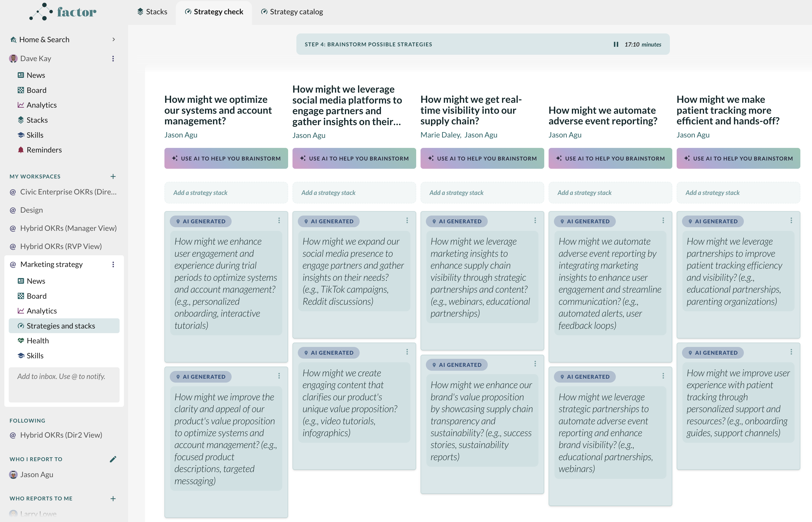Screen dimensions: 812x522
Task: Open menu on 'enhance our brand's value proposition' card
Action: click(x=535, y=364)
